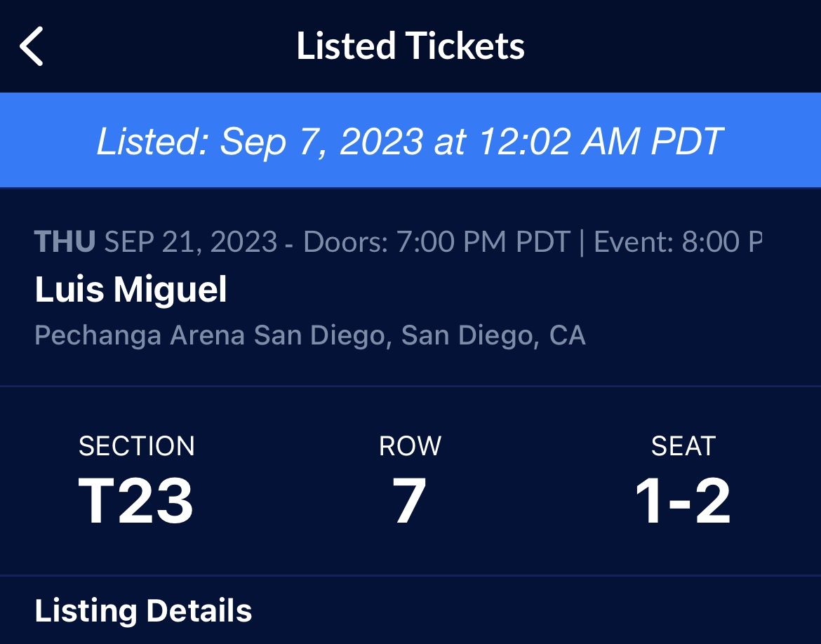Click the SECTION label
This screenshot has width=821, height=644.
coord(137,446)
